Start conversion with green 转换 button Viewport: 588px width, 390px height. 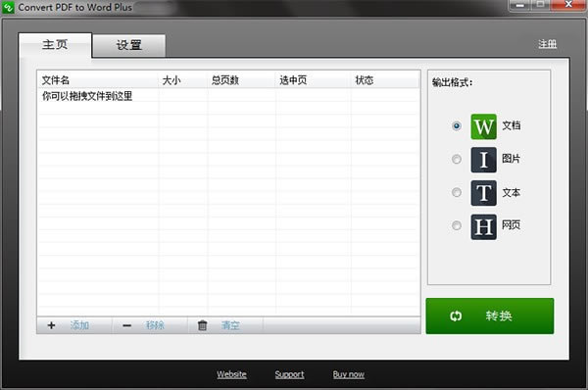pos(489,316)
